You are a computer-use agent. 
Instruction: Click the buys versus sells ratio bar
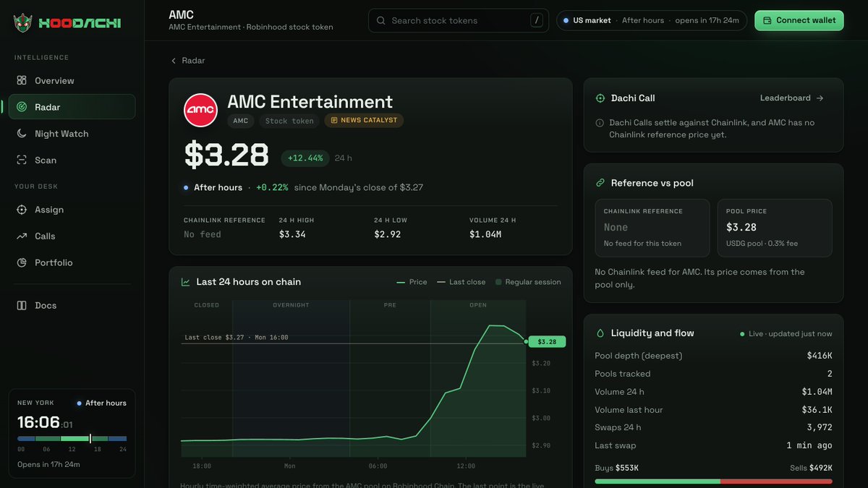click(713, 481)
